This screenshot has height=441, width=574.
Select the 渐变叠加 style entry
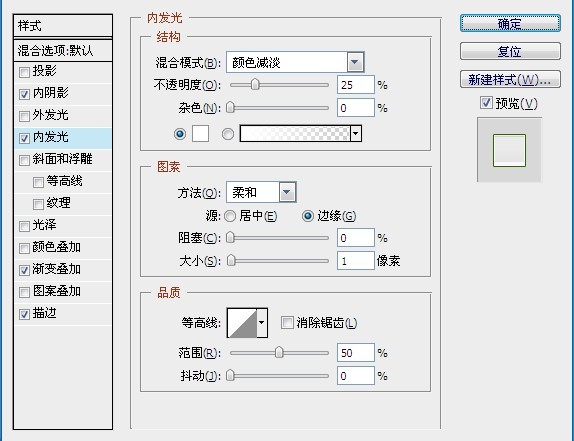click(x=63, y=270)
